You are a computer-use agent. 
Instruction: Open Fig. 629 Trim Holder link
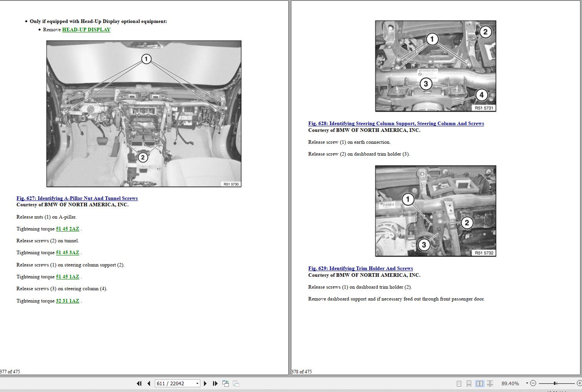click(361, 268)
